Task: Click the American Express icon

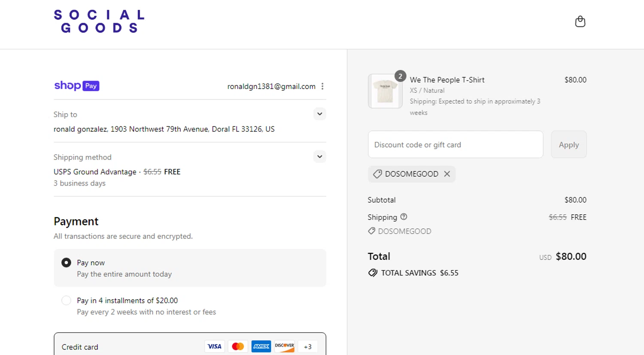Action: [x=261, y=346]
